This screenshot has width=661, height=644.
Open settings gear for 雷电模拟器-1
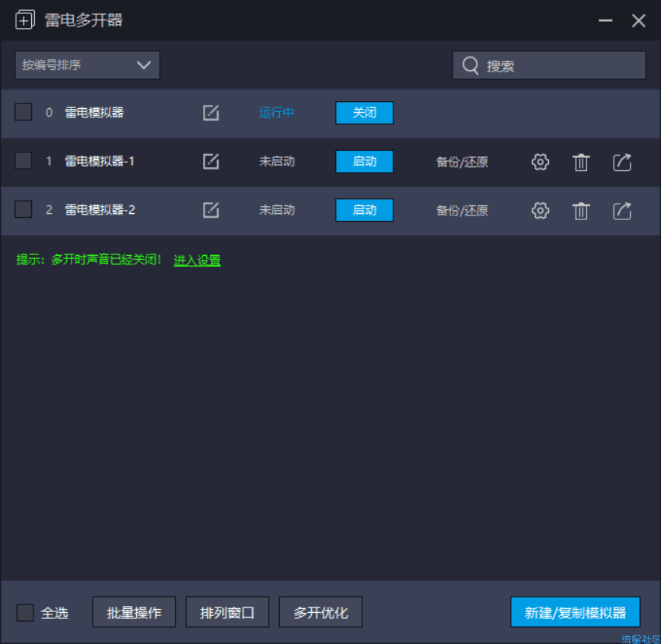coord(540,162)
